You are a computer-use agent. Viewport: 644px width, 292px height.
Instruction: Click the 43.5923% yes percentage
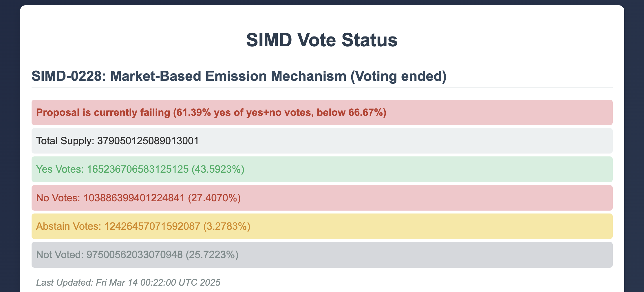coord(218,169)
